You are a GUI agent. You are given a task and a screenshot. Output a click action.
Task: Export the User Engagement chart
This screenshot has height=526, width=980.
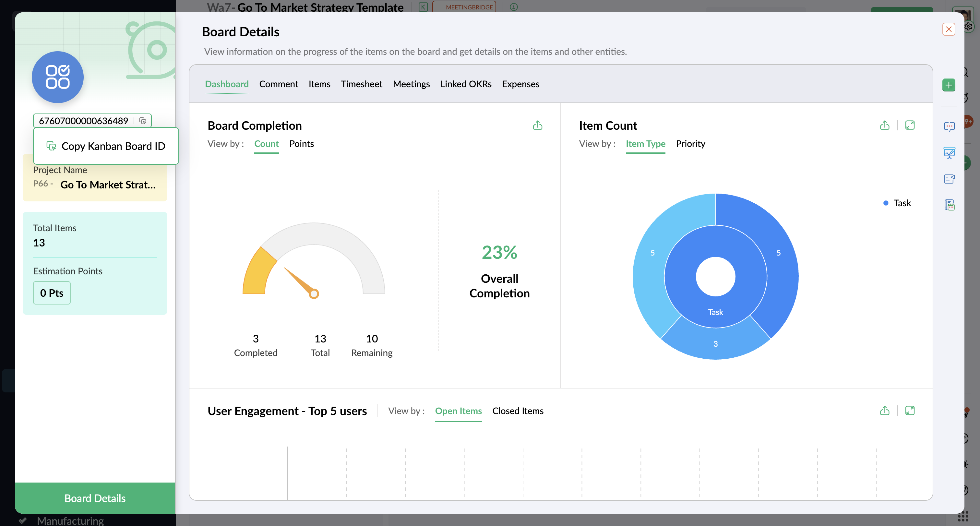pyautogui.click(x=885, y=410)
